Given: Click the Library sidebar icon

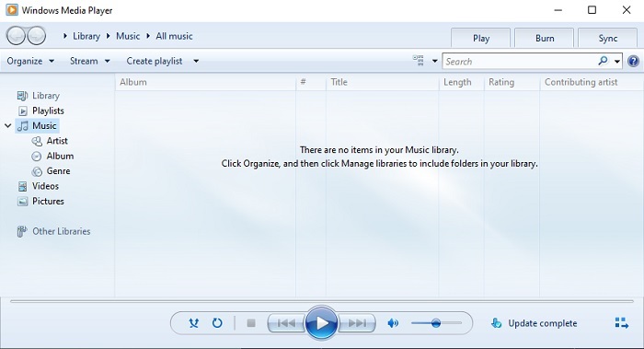Looking at the screenshot, I should 22,96.
